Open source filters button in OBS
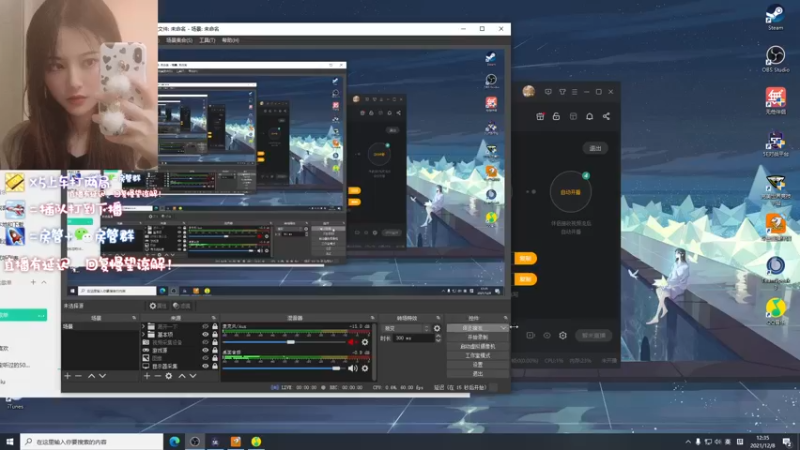The height and width of the screenshot is (450, 800). click(x=182, y=306)
